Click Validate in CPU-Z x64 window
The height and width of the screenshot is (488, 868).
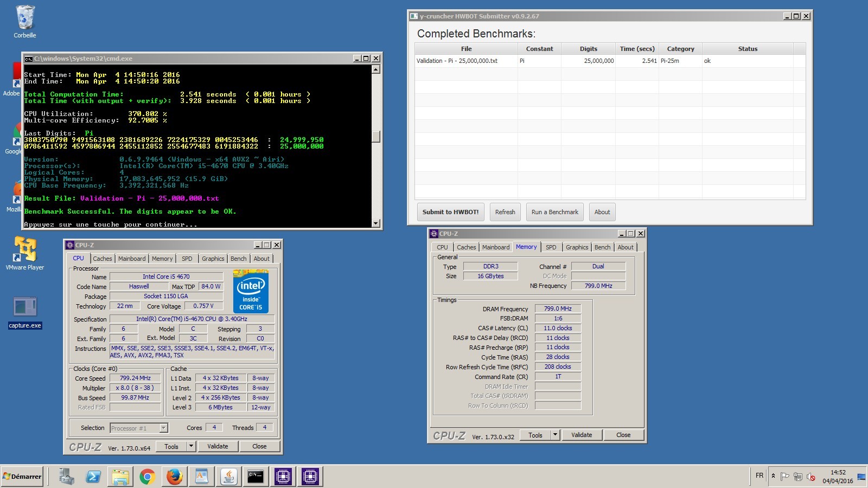tap(218, 446)
